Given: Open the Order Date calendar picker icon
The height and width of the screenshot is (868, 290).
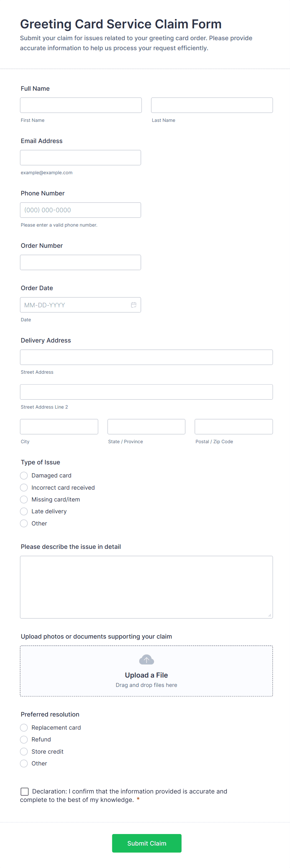Looking at the screenshot, I should [x=133, y=305].
